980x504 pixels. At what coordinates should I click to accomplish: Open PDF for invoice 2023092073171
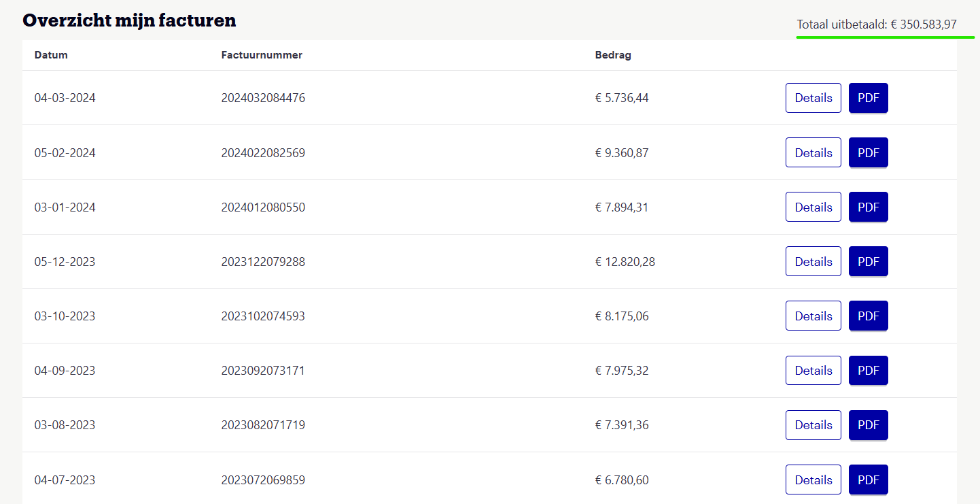[868, 371]
